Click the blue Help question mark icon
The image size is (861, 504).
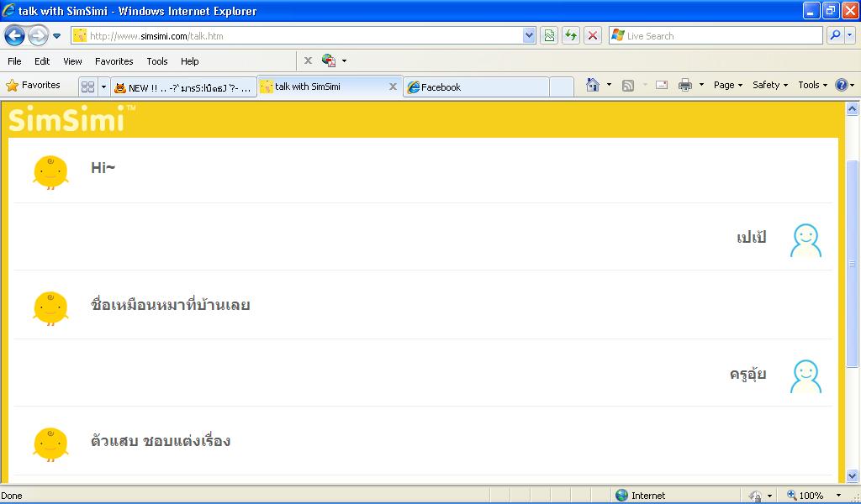(x=841, y=85)
